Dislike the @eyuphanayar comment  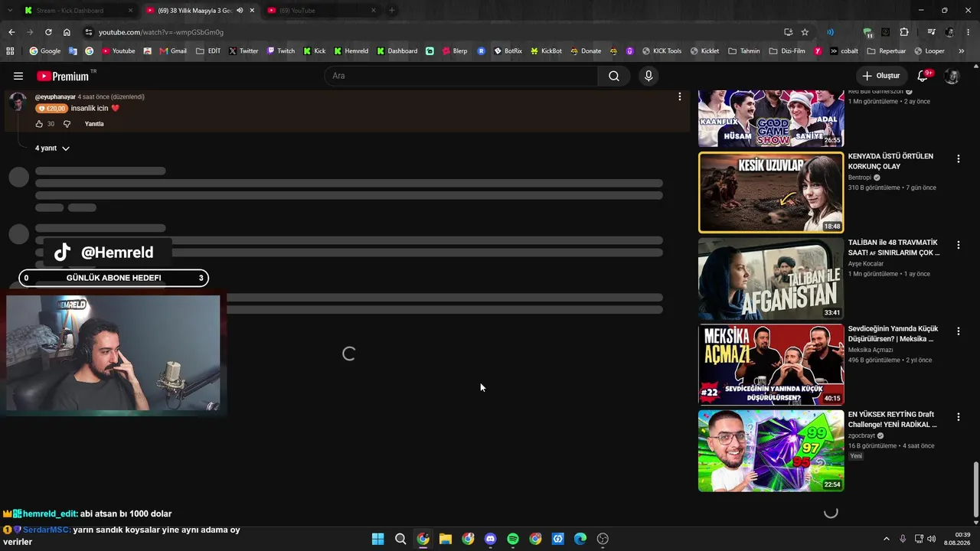click(67, 124)
